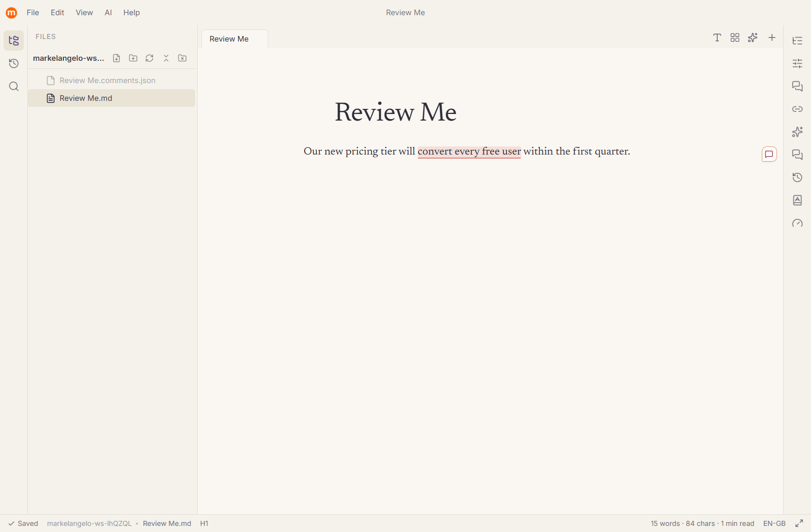Close the workspace folder with the X-folder icon
Image resolution: width=811 pixels, height=532 pixels.
[182, 58]
